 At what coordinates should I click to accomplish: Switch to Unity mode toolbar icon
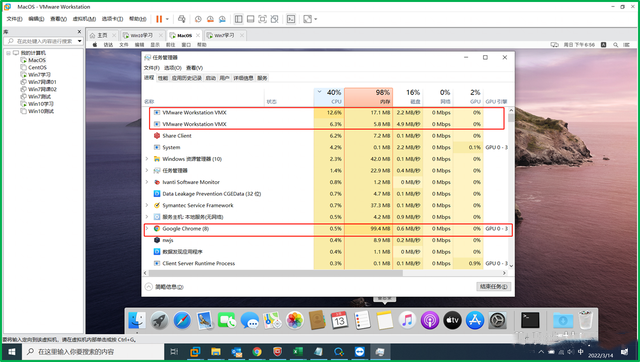[x=274, y=19]
